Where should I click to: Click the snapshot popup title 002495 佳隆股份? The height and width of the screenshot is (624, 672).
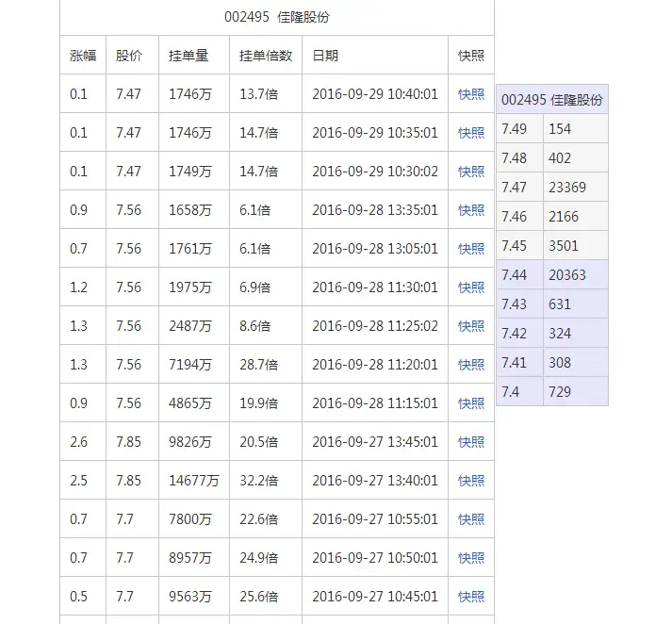pos(552,99)
